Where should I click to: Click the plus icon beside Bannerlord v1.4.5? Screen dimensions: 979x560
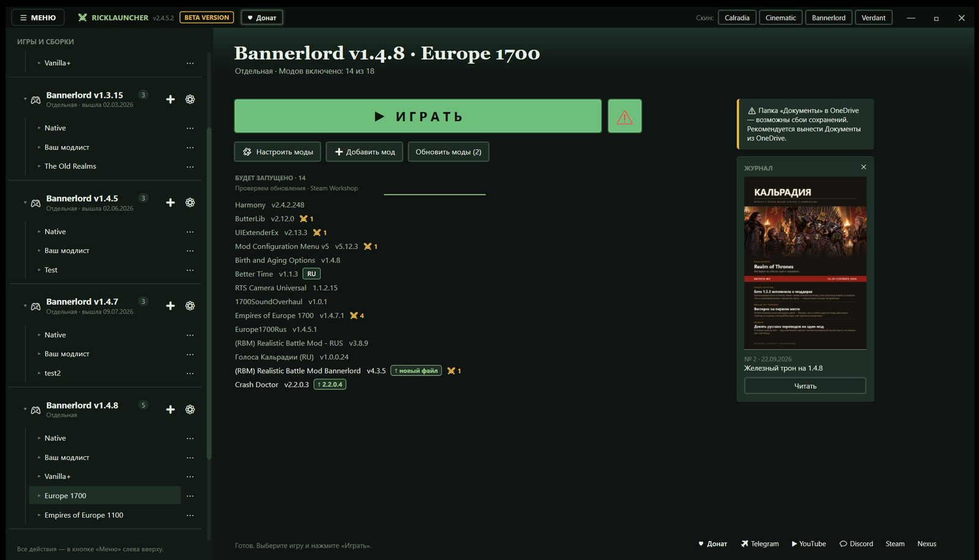pos(170,202)
